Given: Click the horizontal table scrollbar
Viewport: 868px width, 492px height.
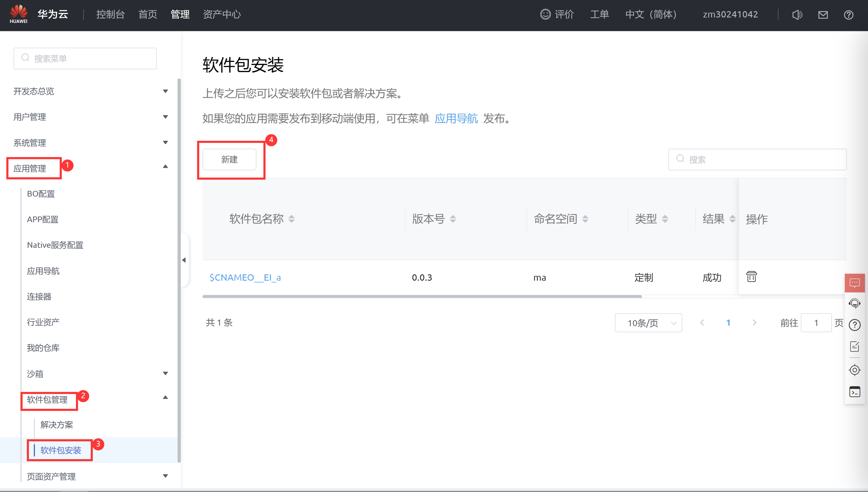Looking at the screenshot, I should pyautogui.click(x=422, y=296).
